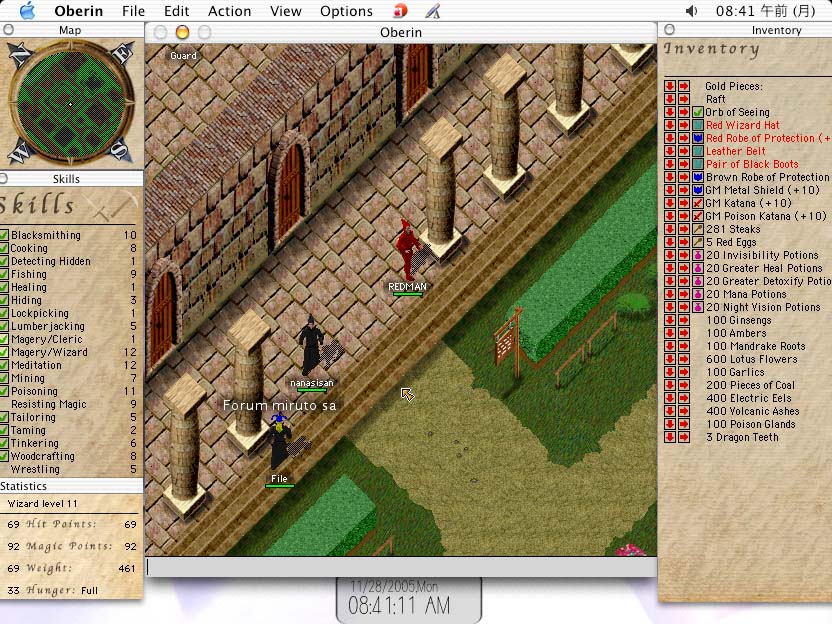This screenshot has height=624, width=832.
Task: Click the black-robed nanasisan character
Action: click(310, 345)
